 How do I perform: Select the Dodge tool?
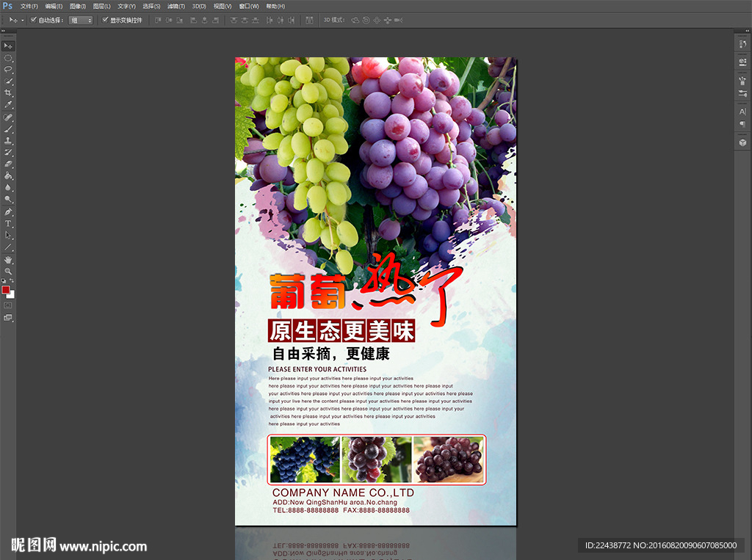click(8, 199)
